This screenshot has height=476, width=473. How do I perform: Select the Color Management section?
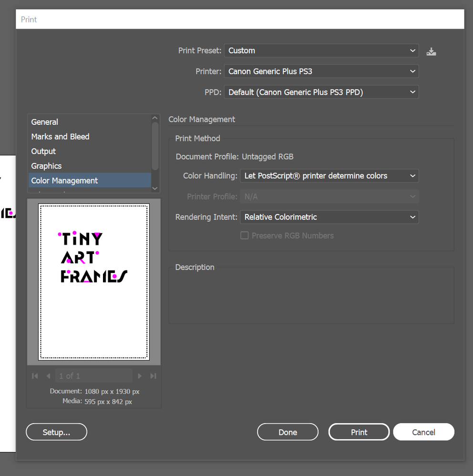click(x=64, y=180)
